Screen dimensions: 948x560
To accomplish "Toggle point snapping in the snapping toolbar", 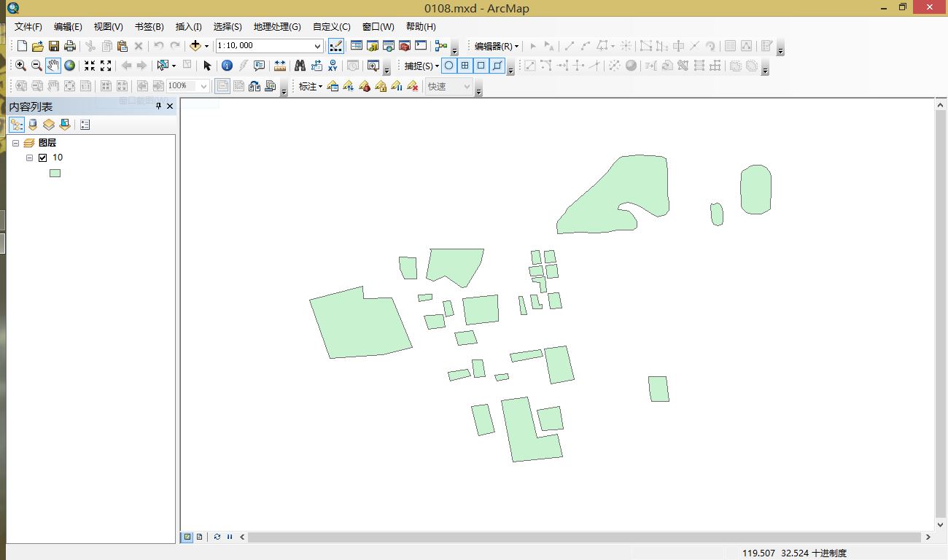I will coord(448,65).
